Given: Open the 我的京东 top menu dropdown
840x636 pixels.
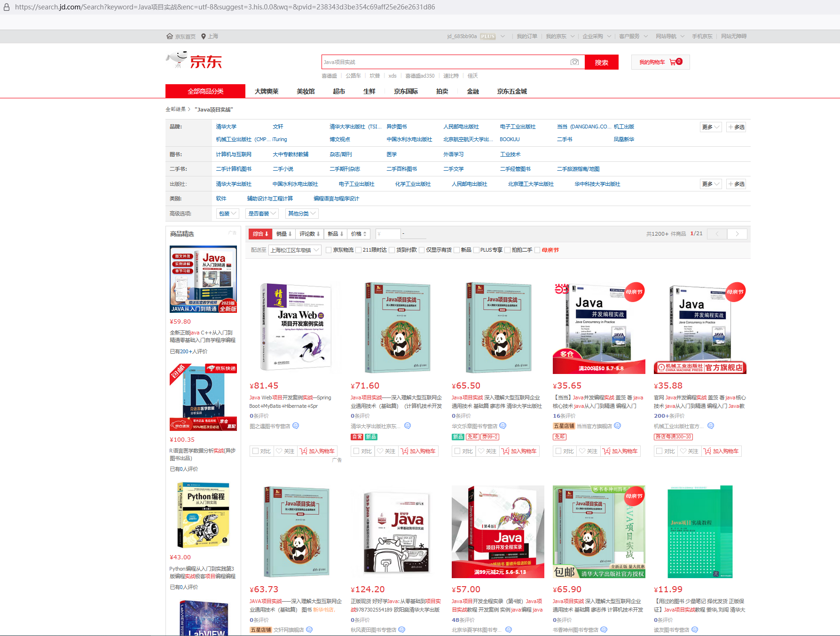Looking at the screenshot, I should pyautogui.click(x=560, y=36).
